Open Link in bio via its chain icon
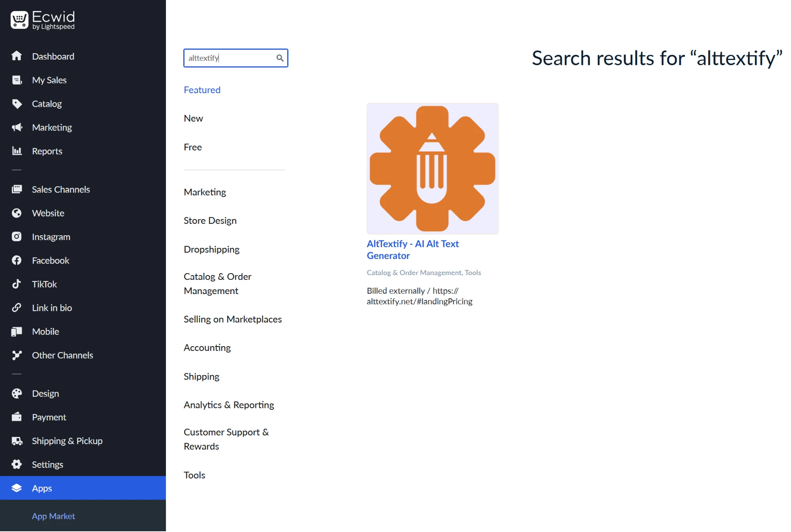 coord(17,308)
